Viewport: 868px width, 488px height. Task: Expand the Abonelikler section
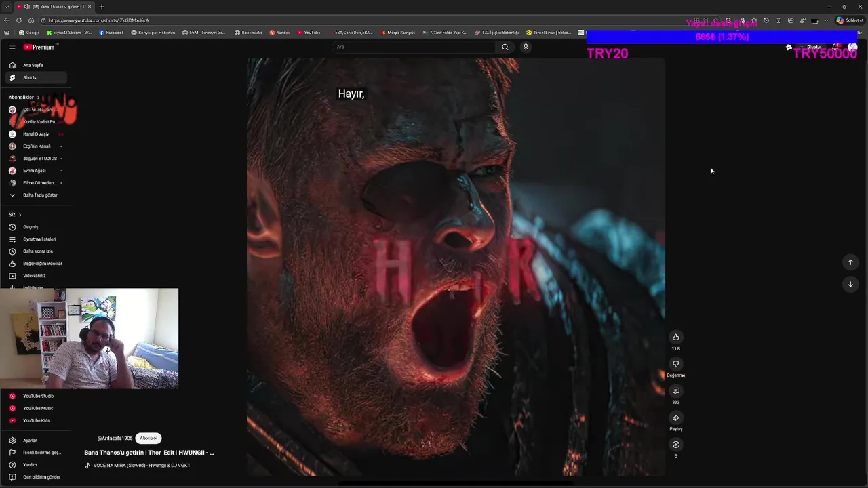pyautogui.click(x=24, y=97)
